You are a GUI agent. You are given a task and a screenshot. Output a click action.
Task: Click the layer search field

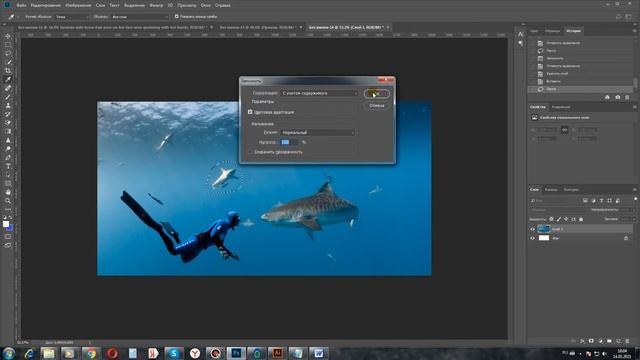coord(555,200)
